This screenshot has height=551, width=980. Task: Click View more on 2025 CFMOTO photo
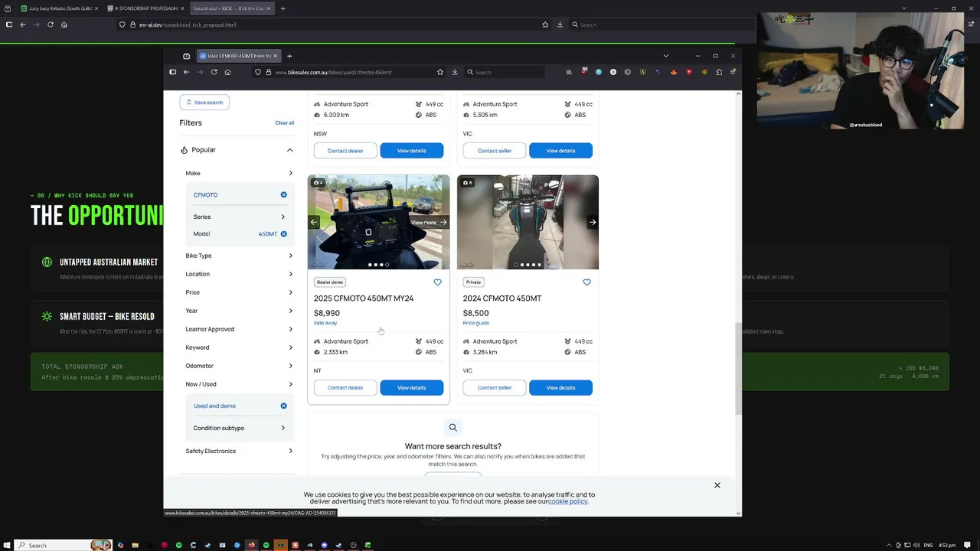point(428,223)
